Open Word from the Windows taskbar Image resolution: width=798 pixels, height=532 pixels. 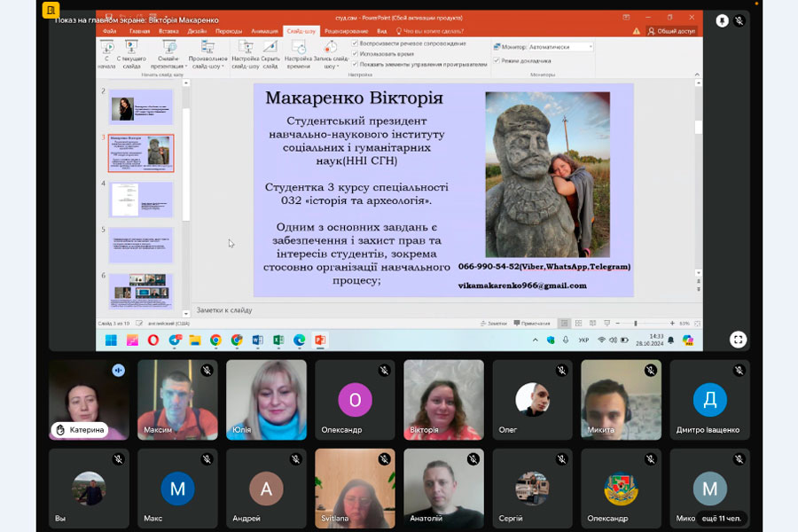click(x=258, y=340)
